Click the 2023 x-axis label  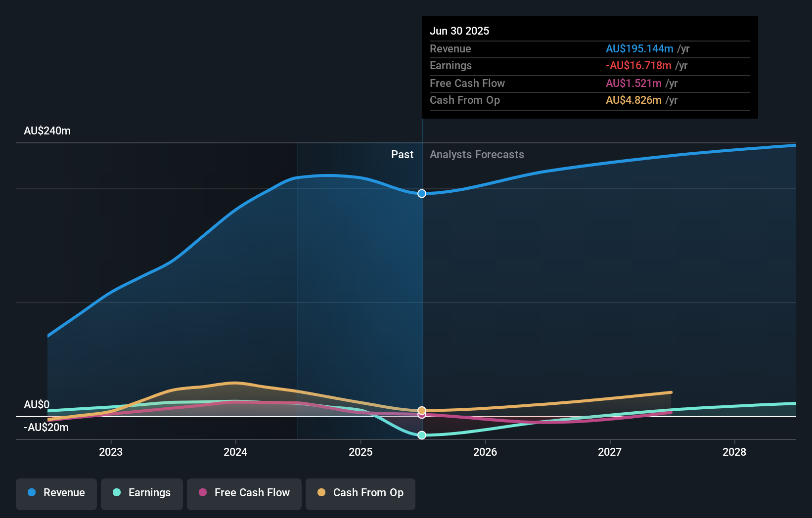pos(111,452)
